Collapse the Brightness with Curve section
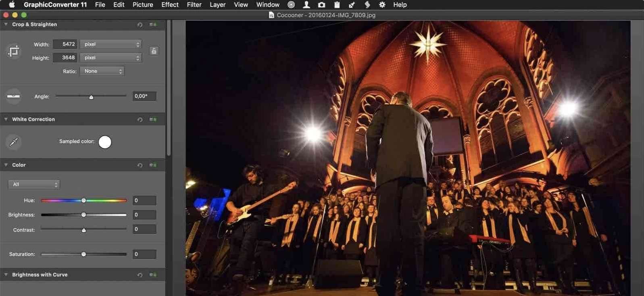This screenshot has height=296, width=644. point(6,275)
